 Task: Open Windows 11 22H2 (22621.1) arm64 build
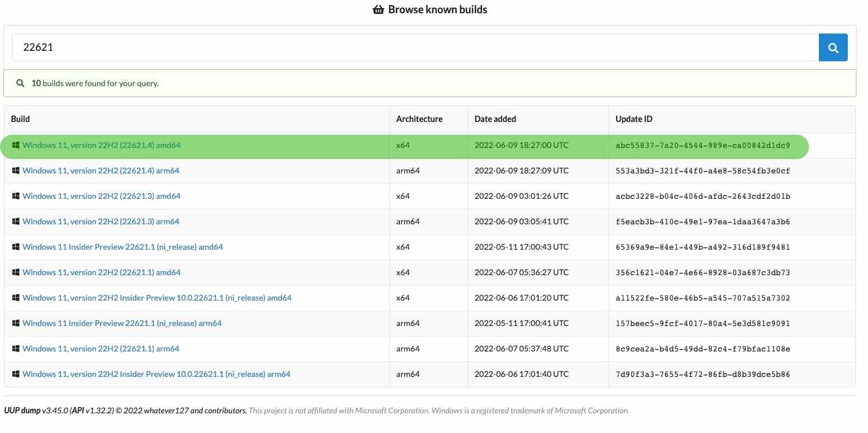coord(101,349)
